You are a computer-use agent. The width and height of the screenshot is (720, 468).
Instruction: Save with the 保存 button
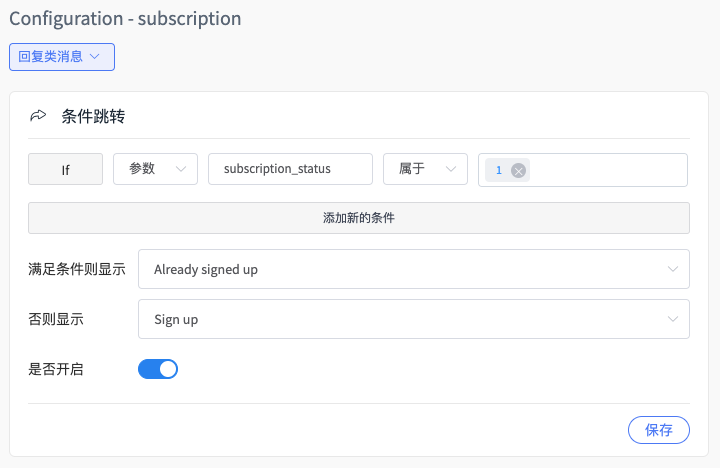(659, 430)
